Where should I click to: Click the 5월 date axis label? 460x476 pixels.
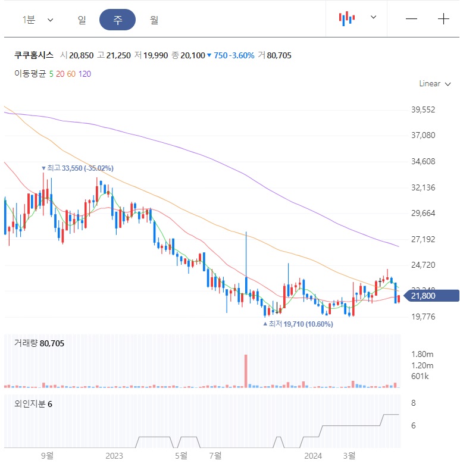click(181, 456)
